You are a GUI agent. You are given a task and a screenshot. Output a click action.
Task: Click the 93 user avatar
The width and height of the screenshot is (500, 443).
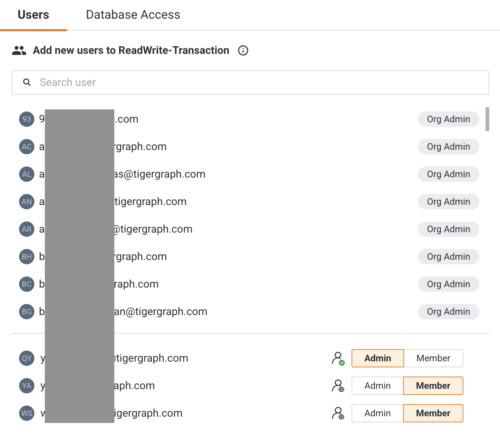click(27, 119)
